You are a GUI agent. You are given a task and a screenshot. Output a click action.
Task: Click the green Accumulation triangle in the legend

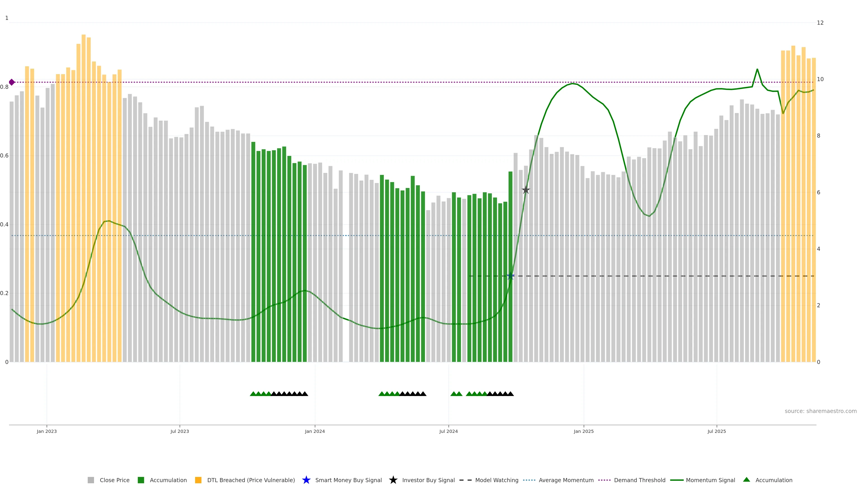pyautogui.click(x=746, y=480)
